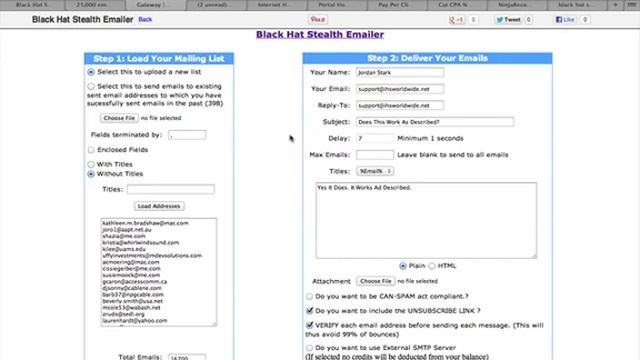Viewport: 640px width, 360px height.
Task: Switch to the (2 unread) browser tab
Action: [x=216, y=5]
